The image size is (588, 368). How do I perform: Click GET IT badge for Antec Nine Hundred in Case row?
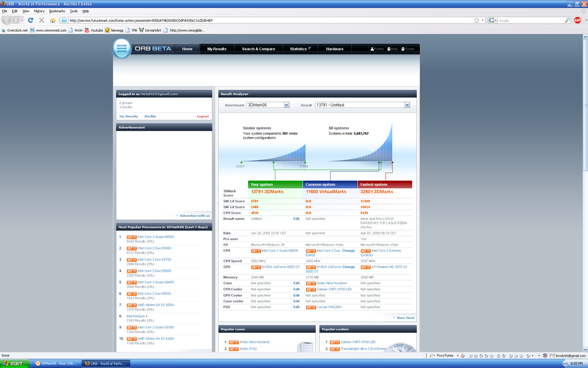(311, 283)
